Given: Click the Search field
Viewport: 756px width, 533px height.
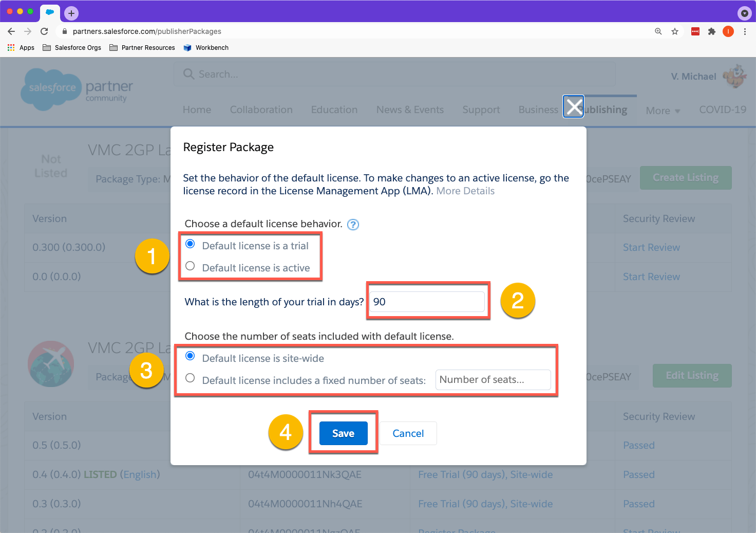Looking at the screenshot, I should pyautogui.click(x=394, y=74).
